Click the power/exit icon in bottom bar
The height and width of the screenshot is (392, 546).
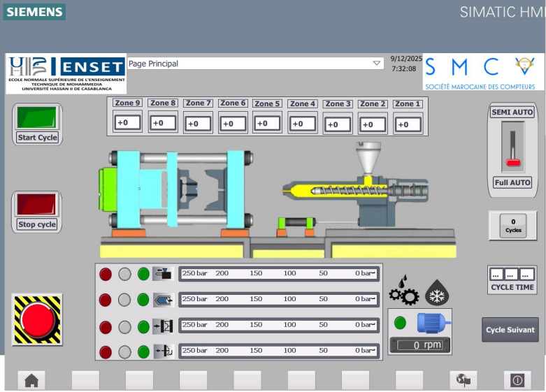(x=517, y=380)
